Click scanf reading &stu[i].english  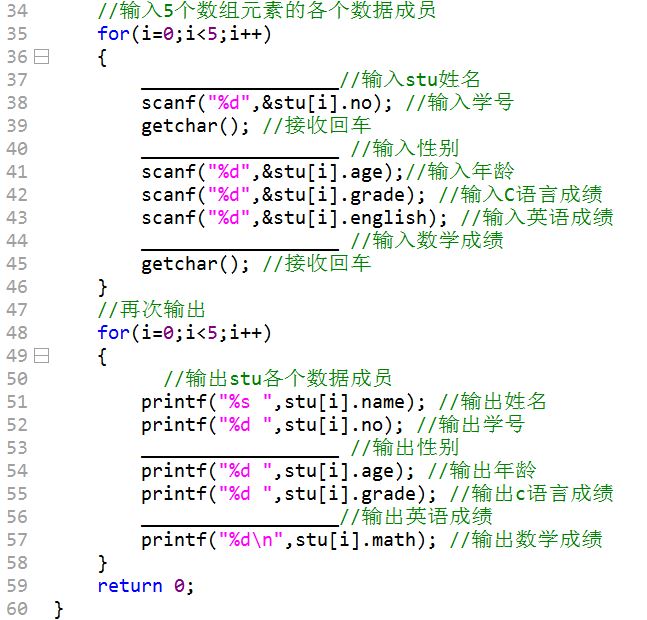294,218
